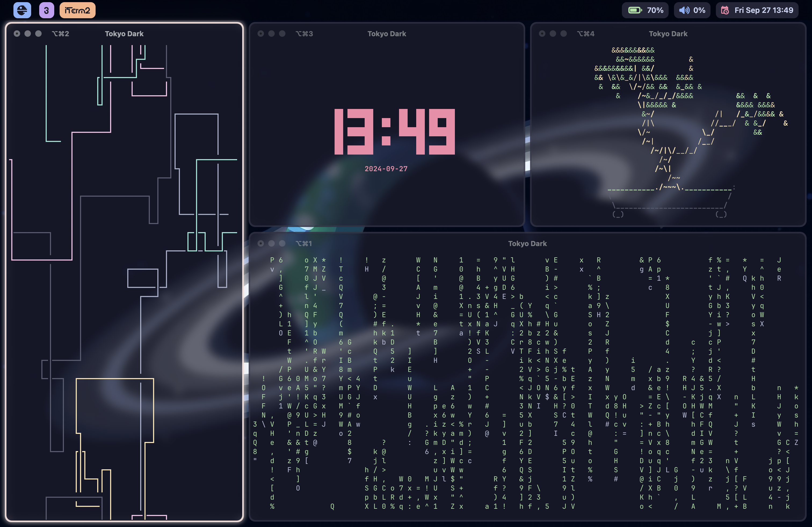This screenshot has width=812, height=527.
Task: Click the iTerm2 app label in the bar
Action: (x=77, y=10)
